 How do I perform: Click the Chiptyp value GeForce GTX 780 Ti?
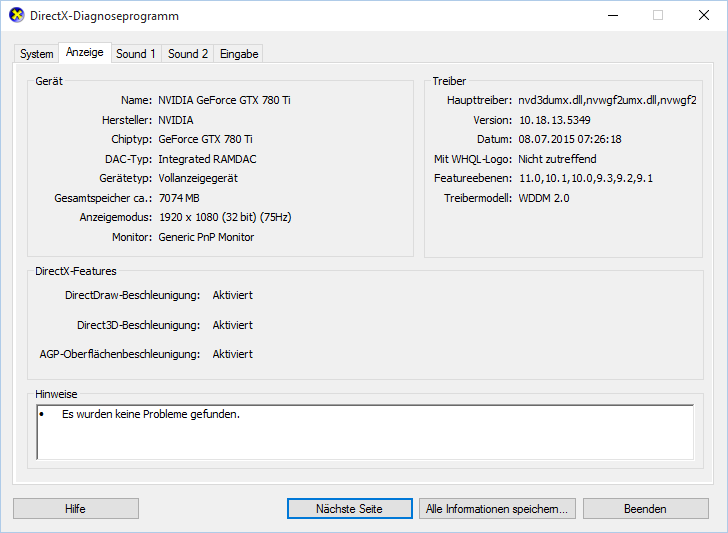(205, 139)
